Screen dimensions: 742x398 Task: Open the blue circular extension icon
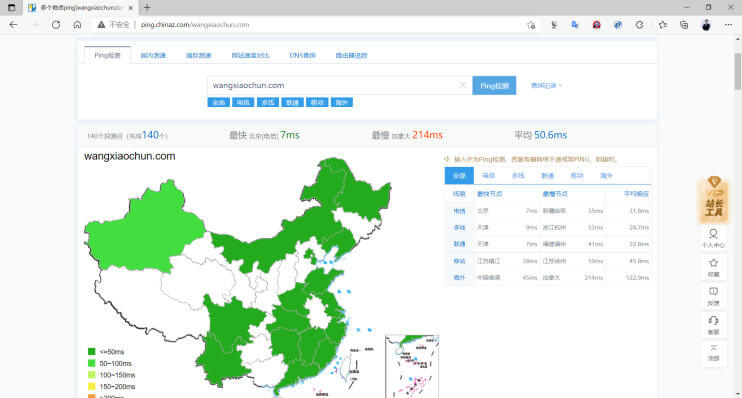tap(618, 25)
